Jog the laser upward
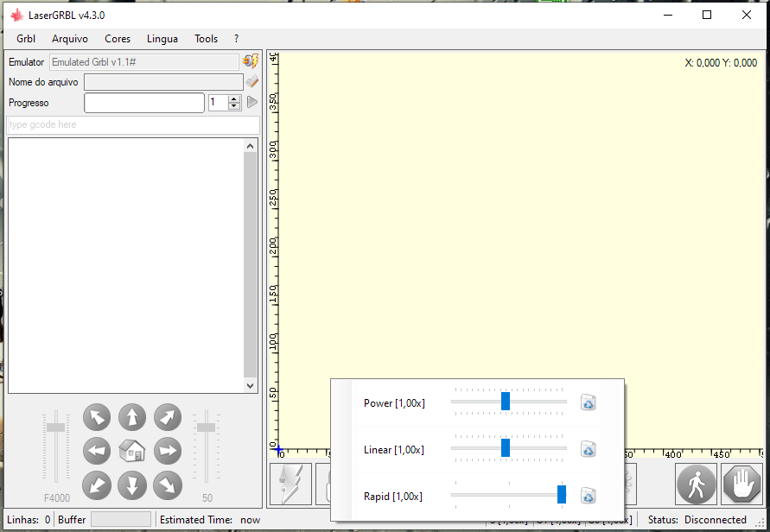 [x=131, y=417]
